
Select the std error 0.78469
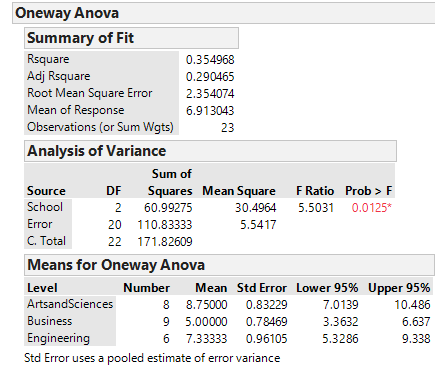(x=267, y=322)
